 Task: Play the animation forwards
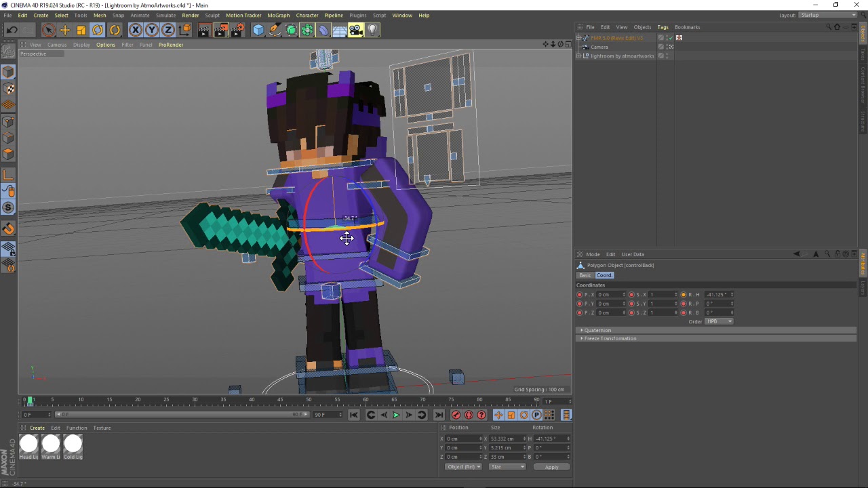coord(396,415)
